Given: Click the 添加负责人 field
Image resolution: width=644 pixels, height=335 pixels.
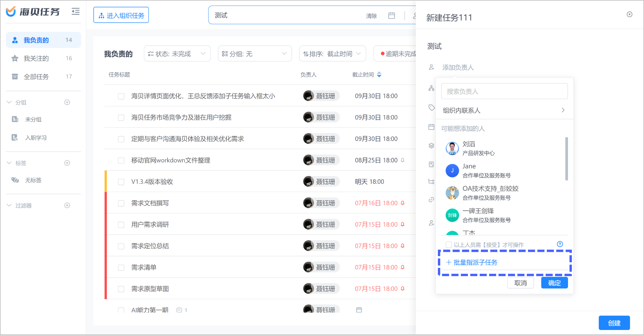Looking at the screenshot, I should click(x=458, y=67).
